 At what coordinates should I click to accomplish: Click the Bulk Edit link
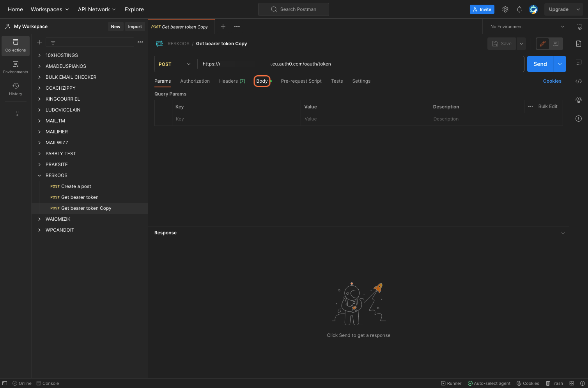coord(548,106)
